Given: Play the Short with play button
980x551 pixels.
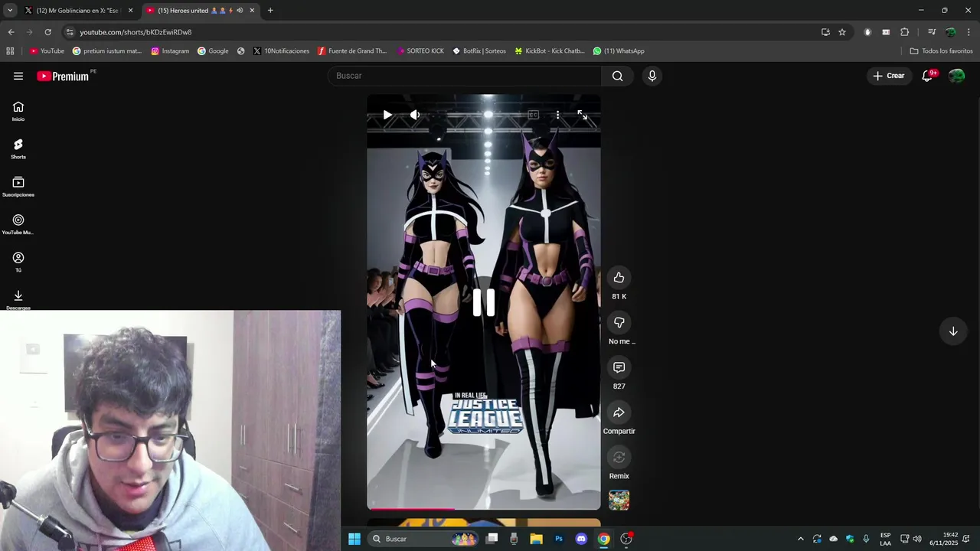Looking at the screenshot, I should click(x=387, y=115).
